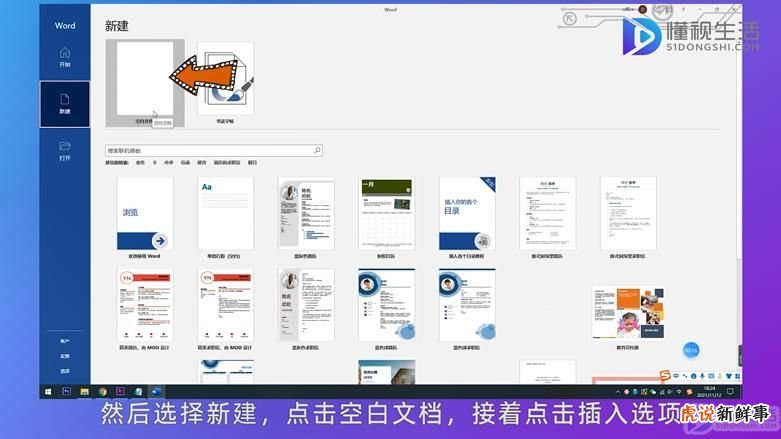The height and width of the screenshot is (439, 781).
Task: Open File Explorer from the taskbar
Action: coord(84,392)
